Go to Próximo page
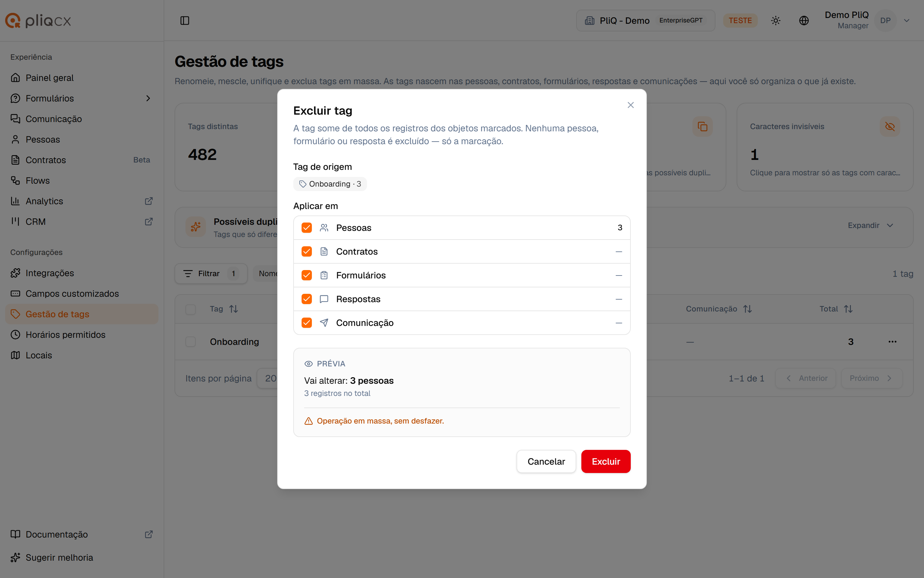Screen dimensions: 924x578 872,379
